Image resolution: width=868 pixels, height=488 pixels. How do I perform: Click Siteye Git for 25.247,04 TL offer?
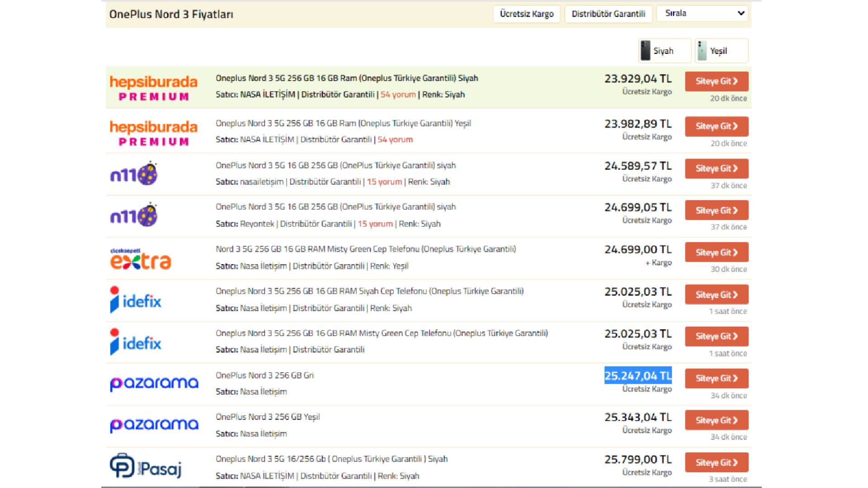point(717,379)
